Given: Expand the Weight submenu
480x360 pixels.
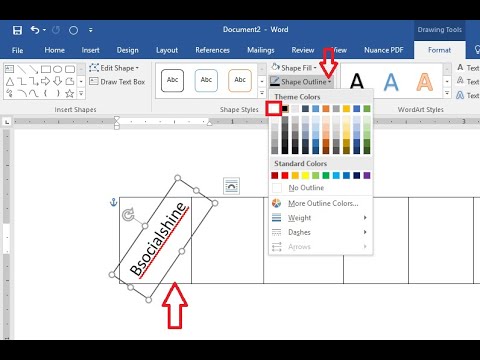Looking at the screenshot, I should click(x=321, y=218).
